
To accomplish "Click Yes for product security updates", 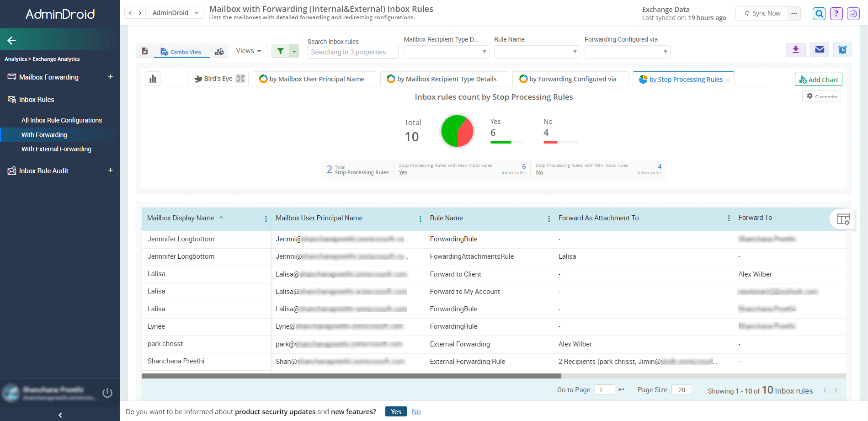I will click(395, 411).
